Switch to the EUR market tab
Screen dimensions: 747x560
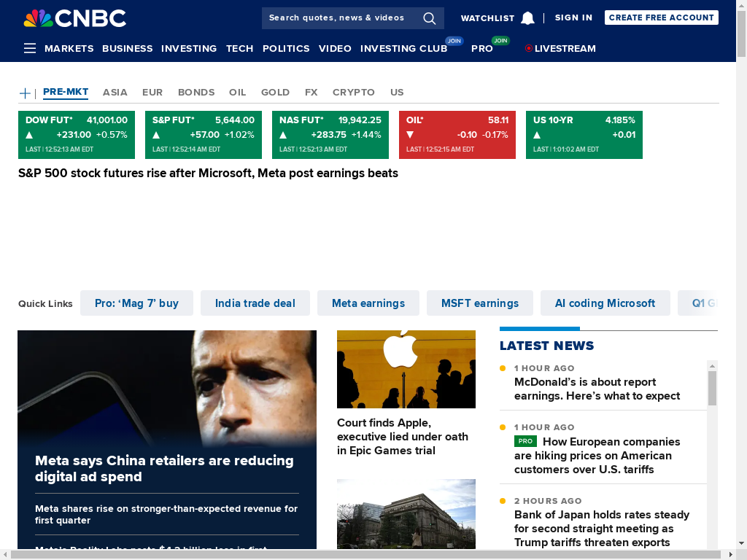(152, 93)
